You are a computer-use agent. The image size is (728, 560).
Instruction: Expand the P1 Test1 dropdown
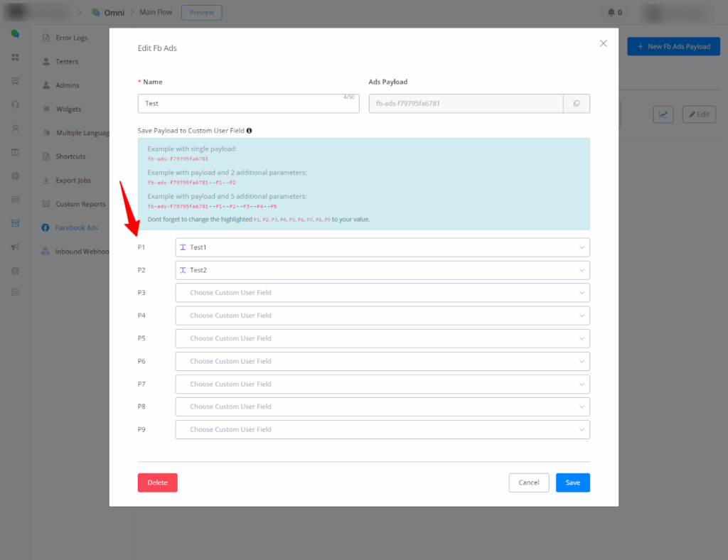click(382, 247)
